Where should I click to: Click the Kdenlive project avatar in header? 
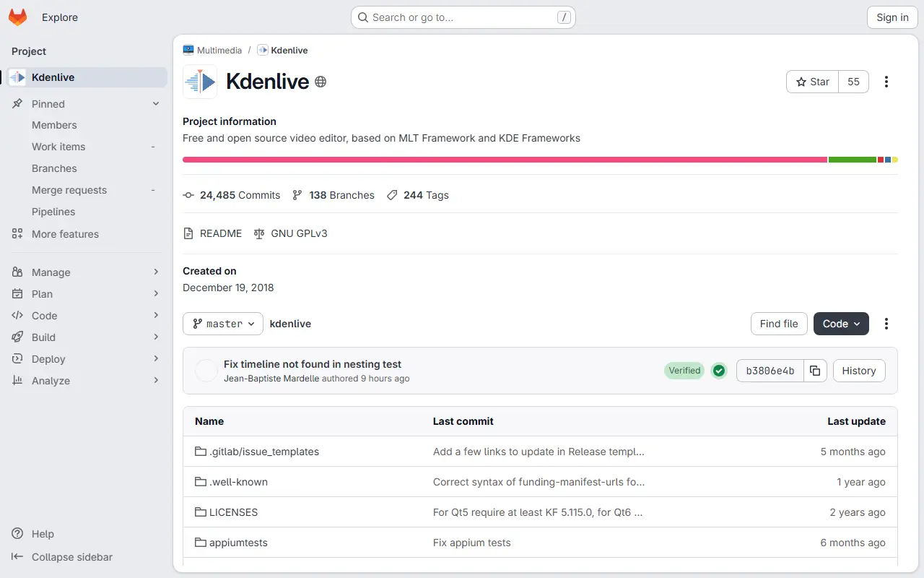coord(200,82)
